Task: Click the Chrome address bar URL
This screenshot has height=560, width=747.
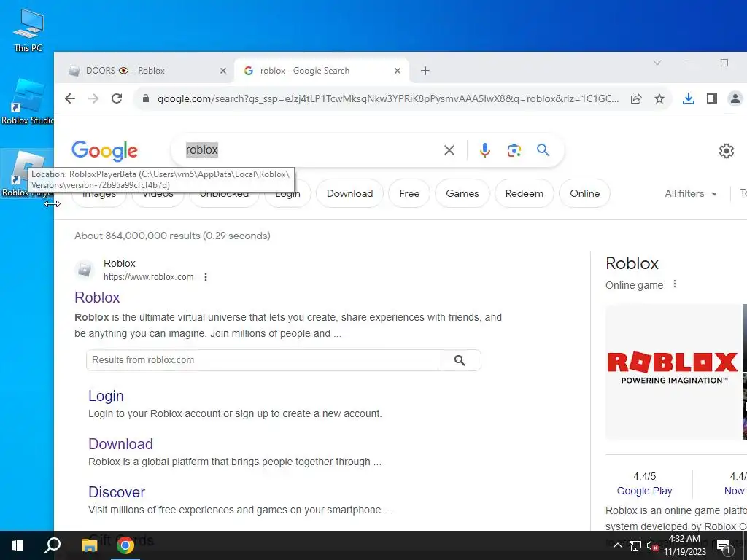Action: point(388,99)
